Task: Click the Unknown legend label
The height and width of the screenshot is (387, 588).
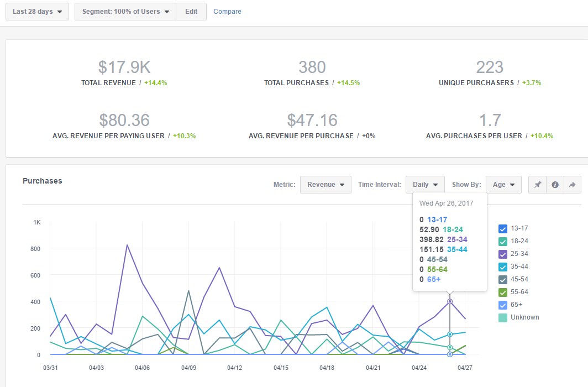Action: pyautogui.click(x=525, y=318)
